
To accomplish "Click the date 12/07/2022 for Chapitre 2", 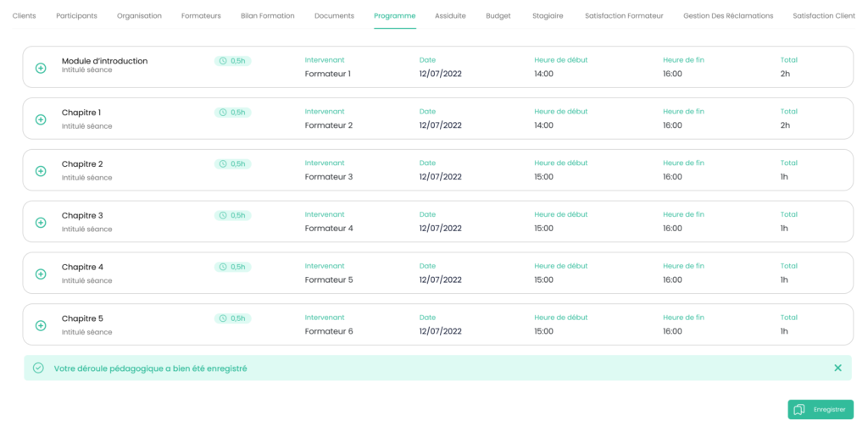I will coord(440,177).
